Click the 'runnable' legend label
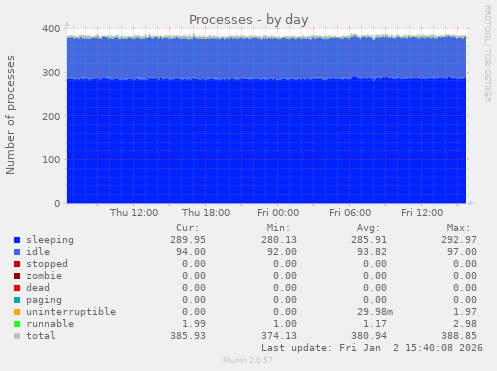497x371 pixels. [x=50, y=324]
